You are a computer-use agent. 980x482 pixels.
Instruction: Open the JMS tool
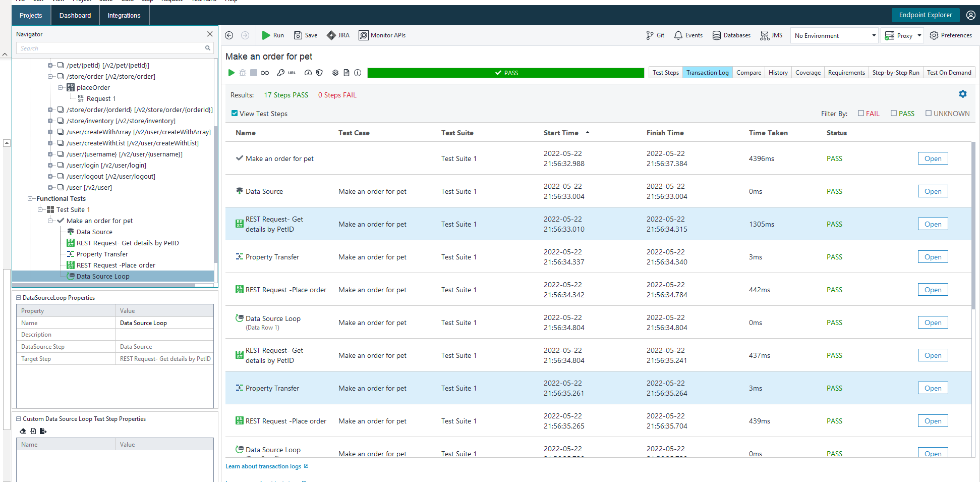(x=772, y=35)
